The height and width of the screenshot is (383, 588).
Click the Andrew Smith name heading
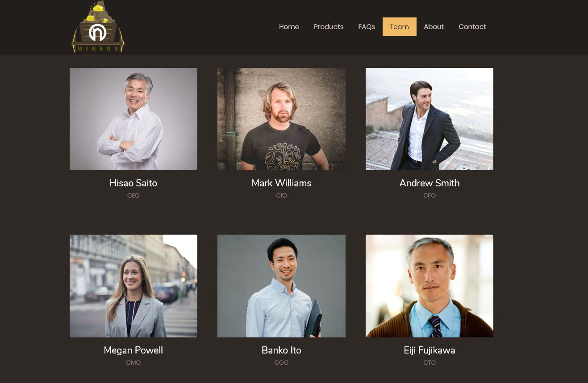430,183
